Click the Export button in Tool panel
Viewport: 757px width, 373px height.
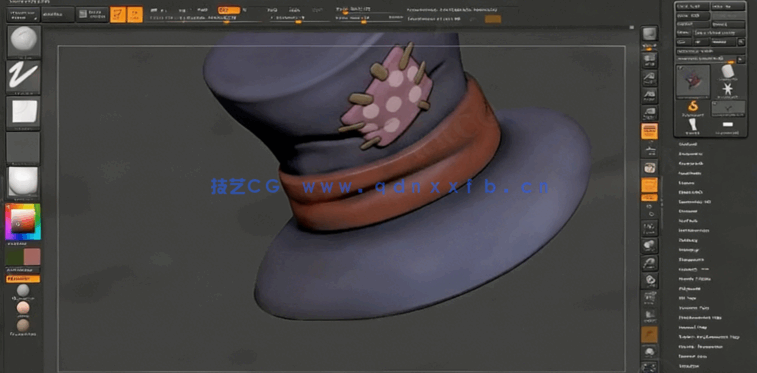point(728,24)
